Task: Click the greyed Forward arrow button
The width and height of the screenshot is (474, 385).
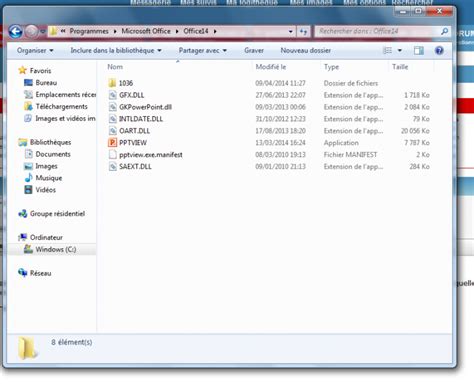Action: 32,32
